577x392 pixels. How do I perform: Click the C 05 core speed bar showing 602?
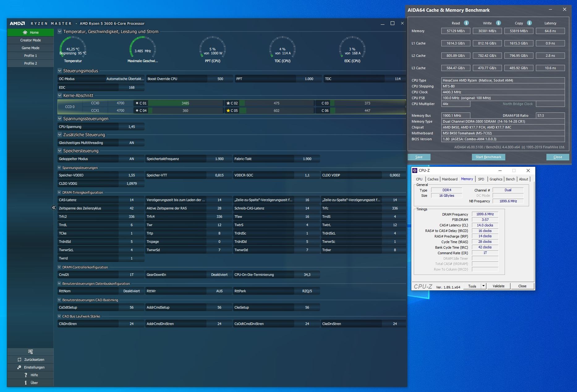tap(277, 111)
